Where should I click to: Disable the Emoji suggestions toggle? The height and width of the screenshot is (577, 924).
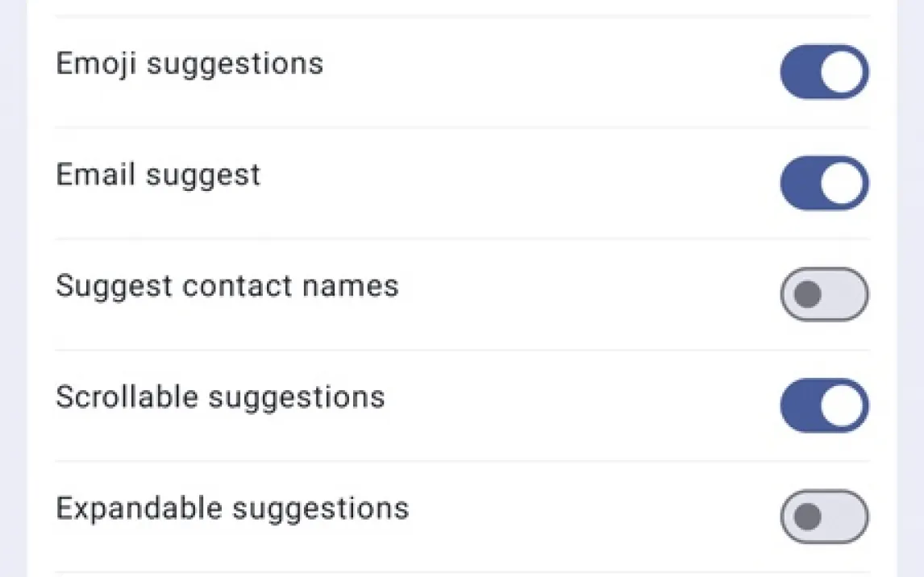coord(824,72)
